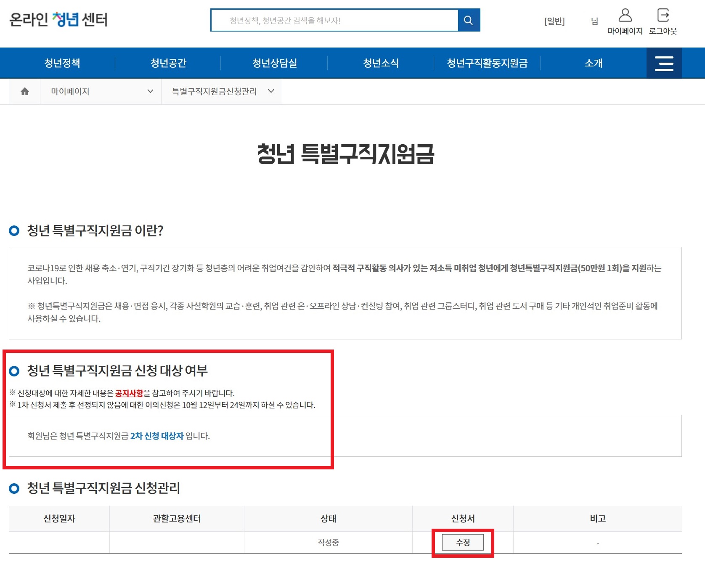
Task: Open the 청년상담실 menu
Action: pos(275,63)
